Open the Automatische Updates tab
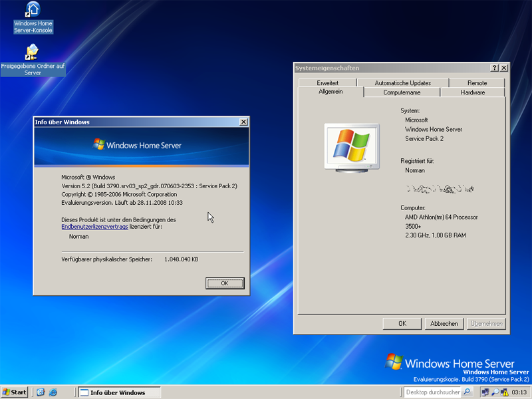 point(402,83)
